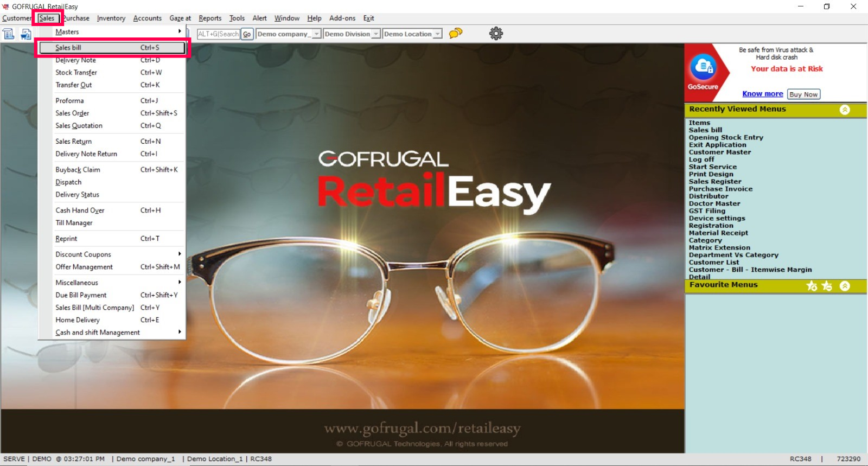Click the Go search button

click(x=247, y=34)
